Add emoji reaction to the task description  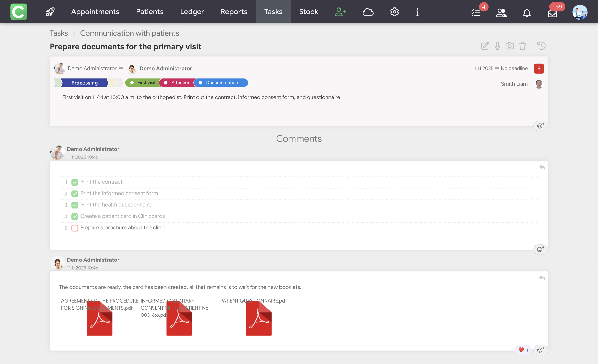[x=540, y=126]
